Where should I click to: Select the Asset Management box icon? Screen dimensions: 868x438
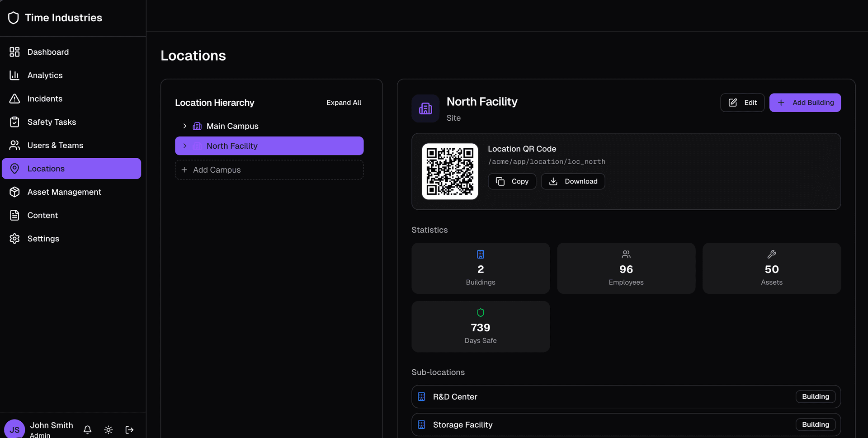click(x=14, y=192)
